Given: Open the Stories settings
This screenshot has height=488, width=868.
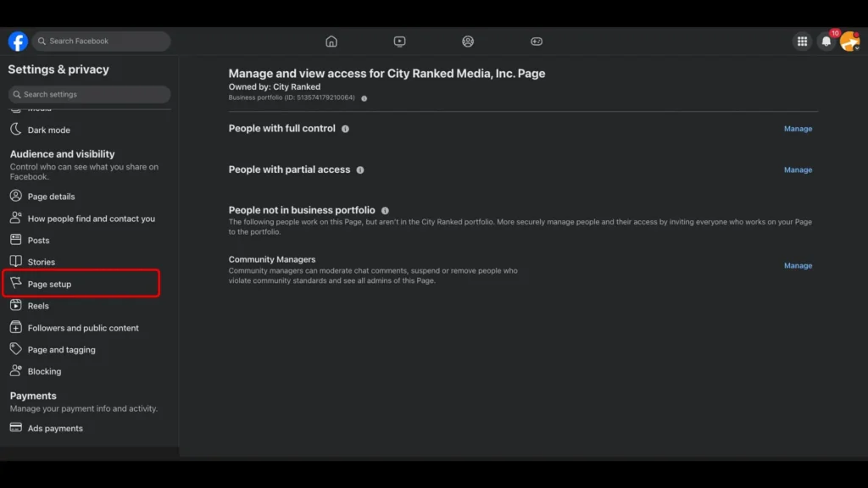Looking at the screenshot, I should (x=41, y=262).
